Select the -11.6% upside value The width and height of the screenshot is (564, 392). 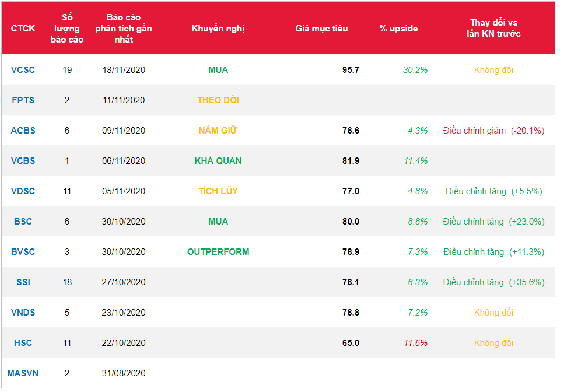click(x=414, y=343)
